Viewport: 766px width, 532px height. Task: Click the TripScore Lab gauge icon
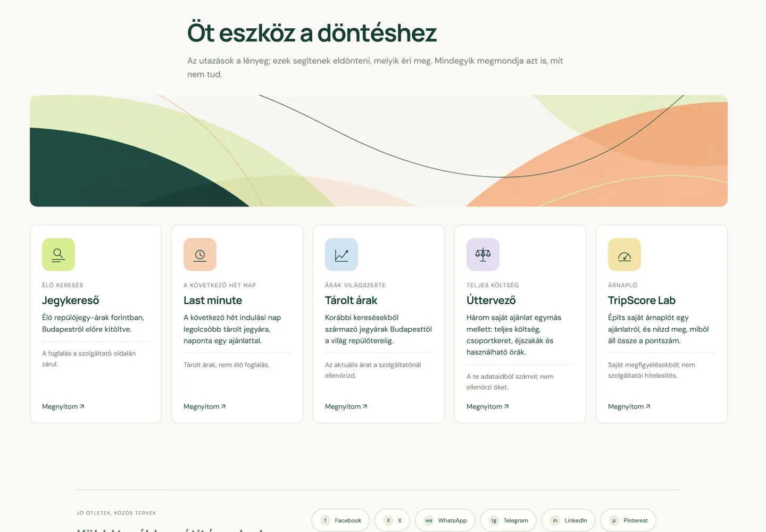pos(625,255)
